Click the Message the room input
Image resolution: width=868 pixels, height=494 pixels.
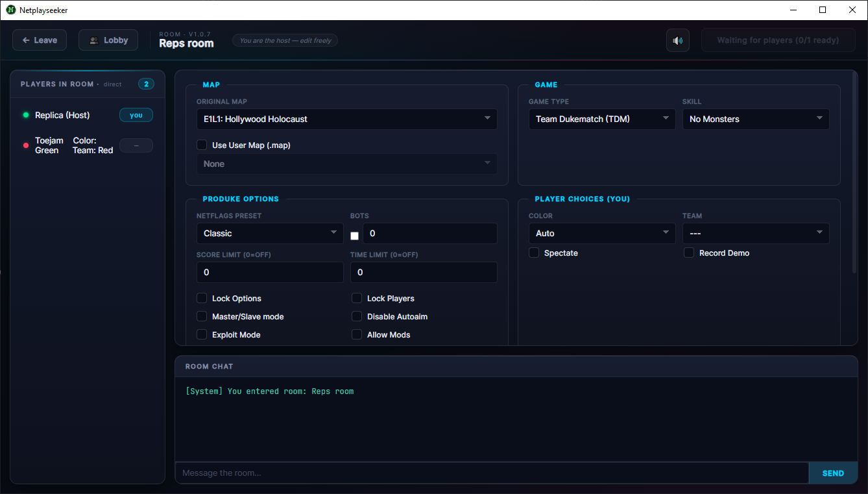492,473
